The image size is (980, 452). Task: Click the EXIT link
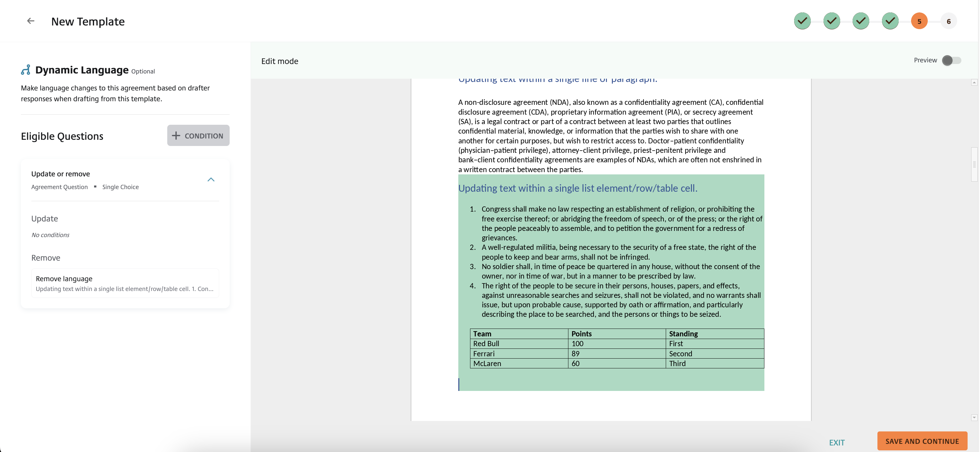pos(837,443)
